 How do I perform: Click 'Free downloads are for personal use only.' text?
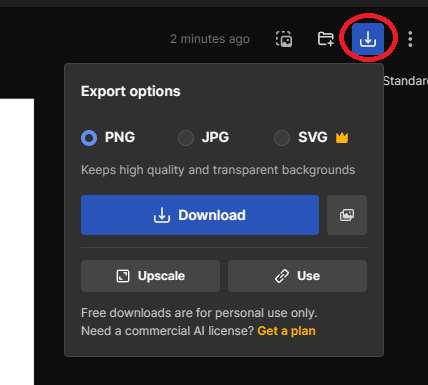[199, 313]
